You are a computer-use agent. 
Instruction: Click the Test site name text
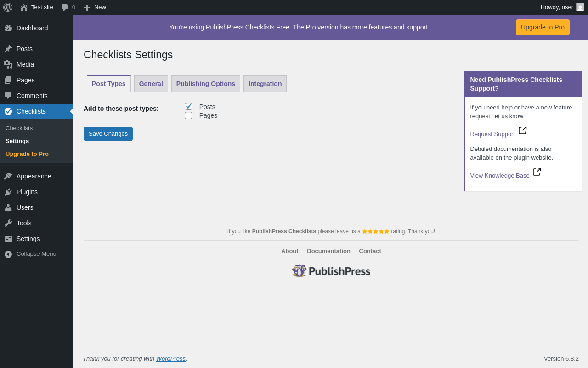[x=42, y=7]
